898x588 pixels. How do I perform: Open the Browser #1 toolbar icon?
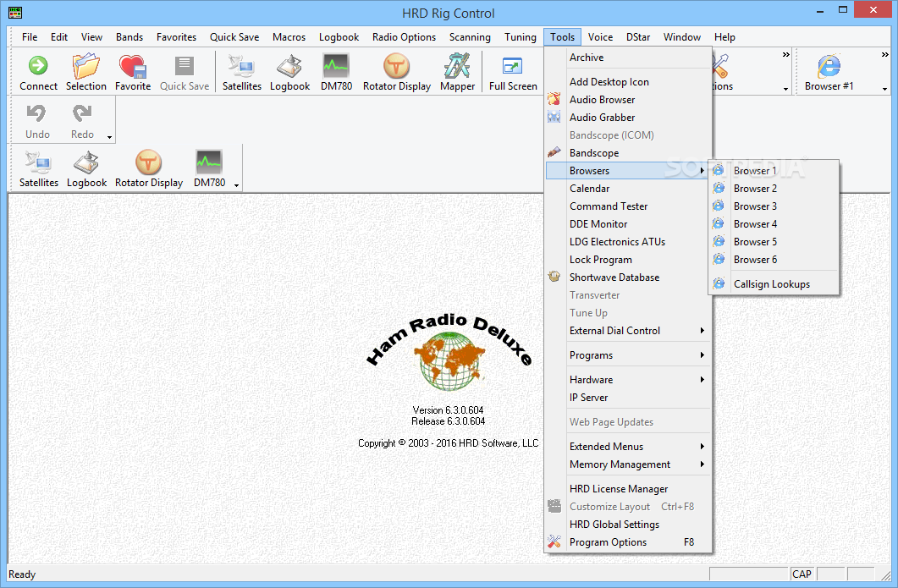tap(829, 66)
